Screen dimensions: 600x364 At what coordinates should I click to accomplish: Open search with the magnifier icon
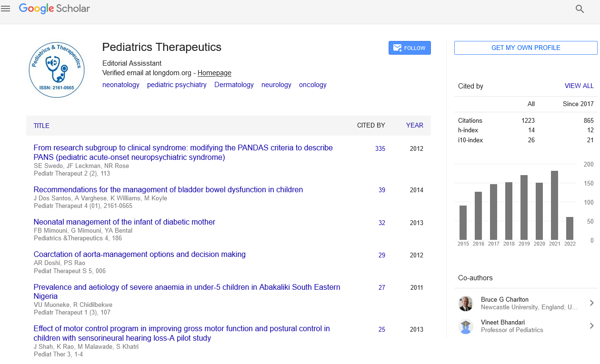pos(580,9)
